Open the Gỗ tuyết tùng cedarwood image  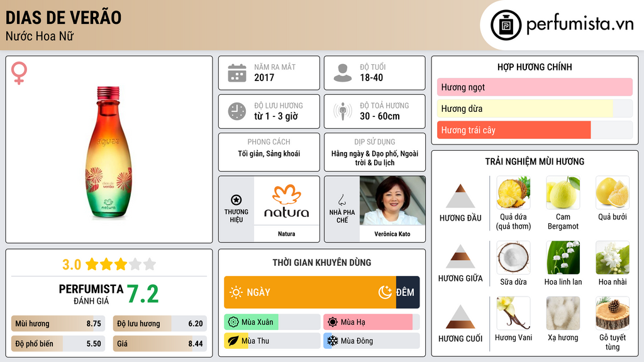(613, 313)
